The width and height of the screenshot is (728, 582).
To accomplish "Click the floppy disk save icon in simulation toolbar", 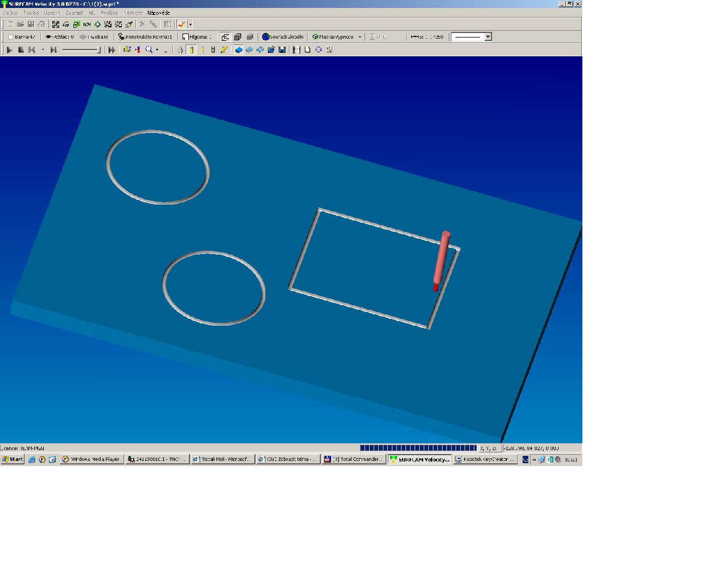I will coord(282,50).
